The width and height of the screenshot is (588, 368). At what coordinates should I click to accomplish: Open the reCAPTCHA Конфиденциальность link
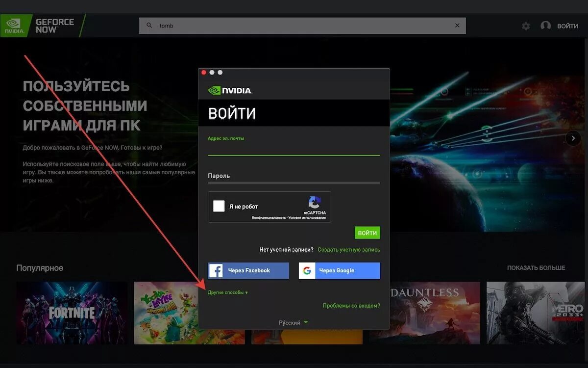269,217
